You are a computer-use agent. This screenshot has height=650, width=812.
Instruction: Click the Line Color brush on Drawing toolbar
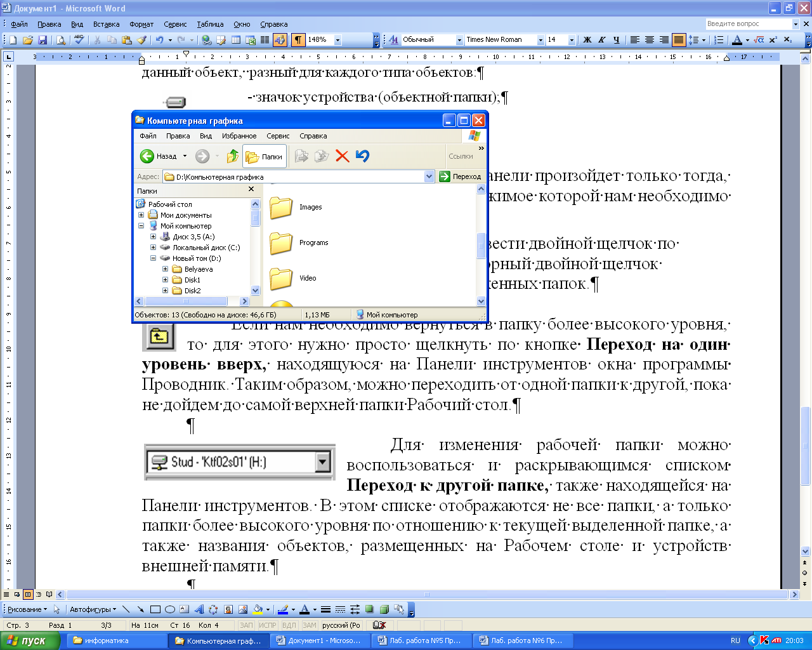pyautogui.click(x=283, y=609)
